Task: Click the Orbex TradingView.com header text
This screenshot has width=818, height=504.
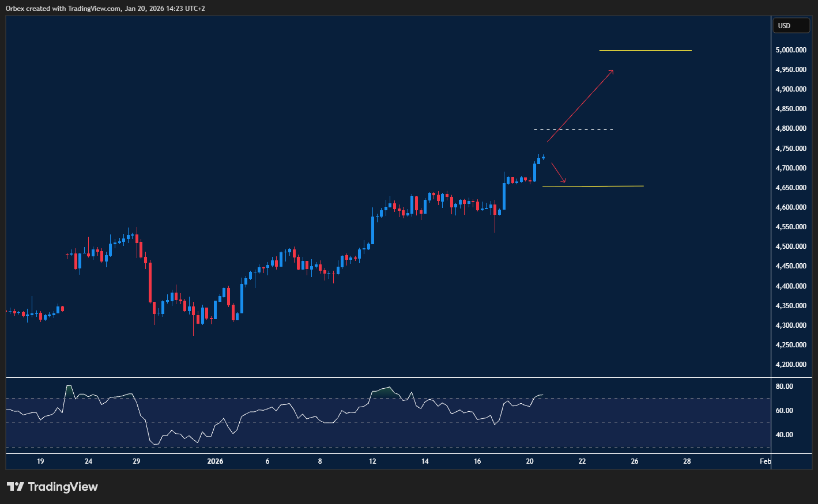Action: [105, 9]
